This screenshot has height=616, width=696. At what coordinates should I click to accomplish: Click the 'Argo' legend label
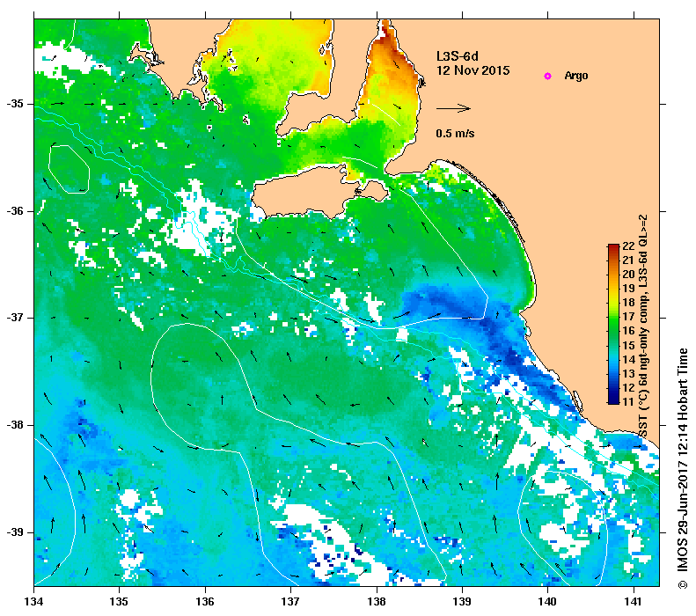click(x=576, y=76)
